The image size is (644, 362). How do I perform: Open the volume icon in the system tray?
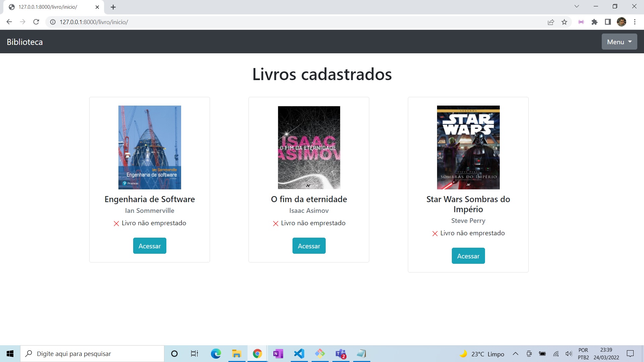pos(569,354)
